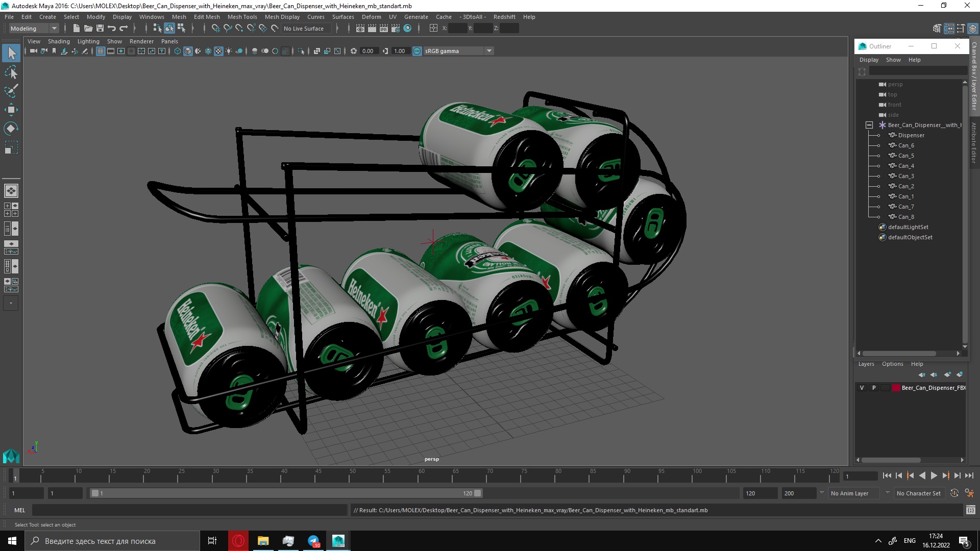The image size is (980, 551).
Task: Click the MEL command input field
Action: [x=189, y=510]
